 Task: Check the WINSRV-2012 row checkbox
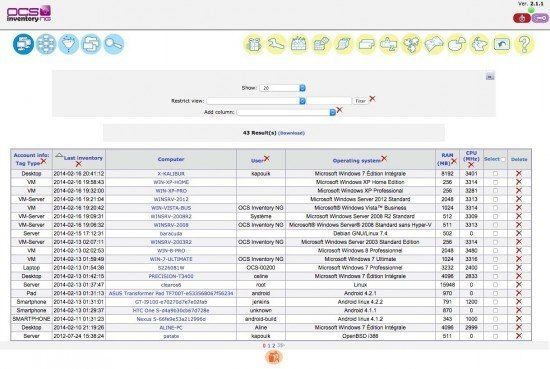pos(495,199)
